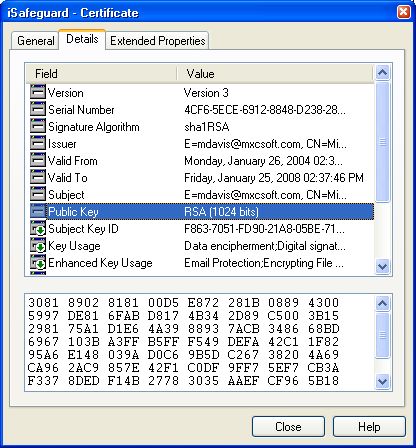Image resolution: width=416 pixels, height=448 pixels.
Task: Click the Valid From field icon
Action: [38, 160]
